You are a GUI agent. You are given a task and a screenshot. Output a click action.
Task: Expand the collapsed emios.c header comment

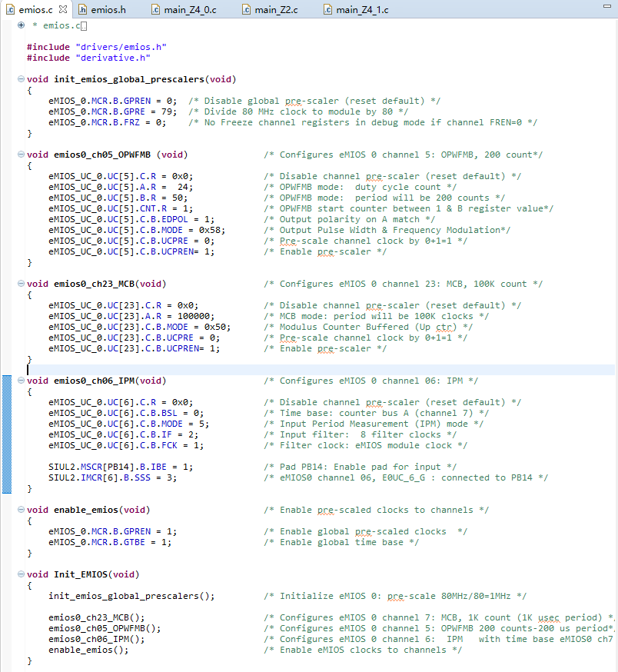click(x=21, y=25)
